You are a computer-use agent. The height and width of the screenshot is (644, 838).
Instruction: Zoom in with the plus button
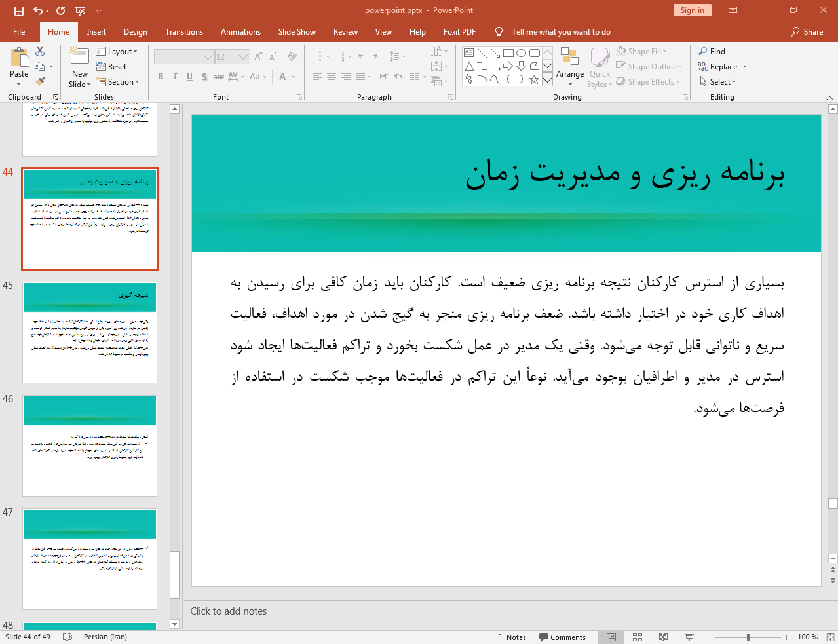click(x=786, y=637)
